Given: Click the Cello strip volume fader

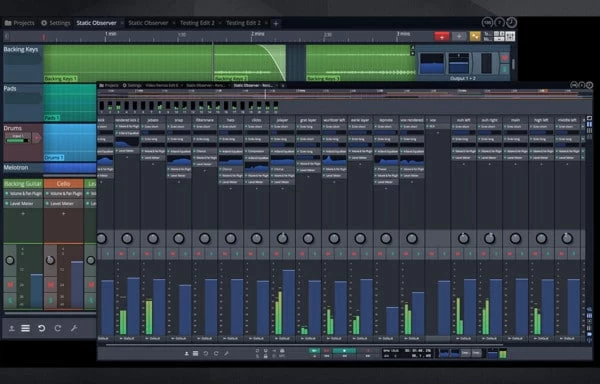Looking at the screenshot, I should (x=77, y=284).
